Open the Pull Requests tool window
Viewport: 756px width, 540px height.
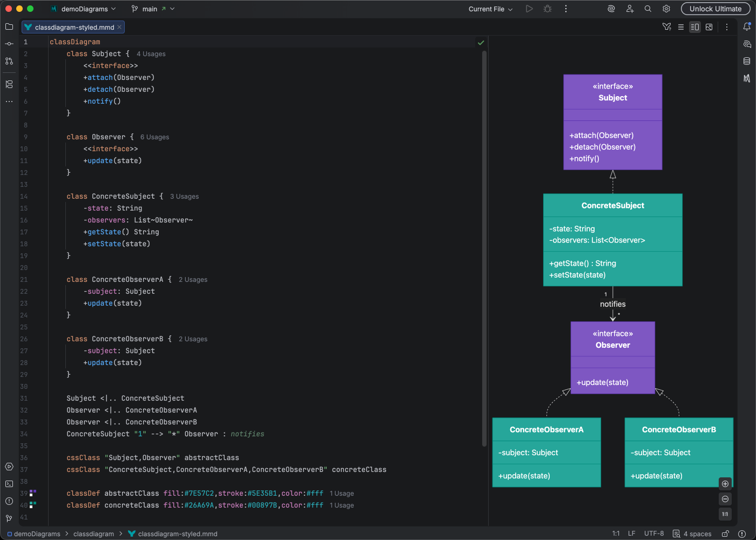click(9, 61)
